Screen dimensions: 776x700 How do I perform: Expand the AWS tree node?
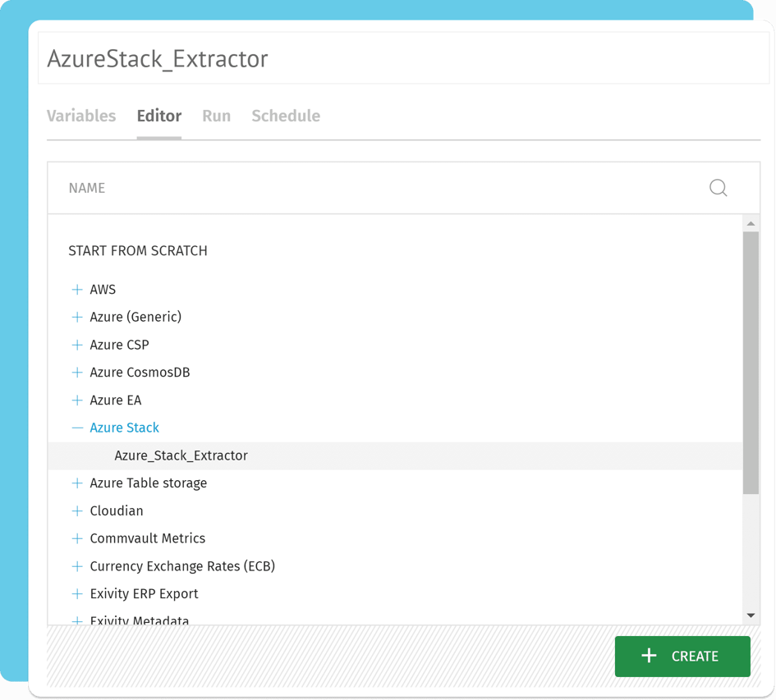(x=77, y=290)
